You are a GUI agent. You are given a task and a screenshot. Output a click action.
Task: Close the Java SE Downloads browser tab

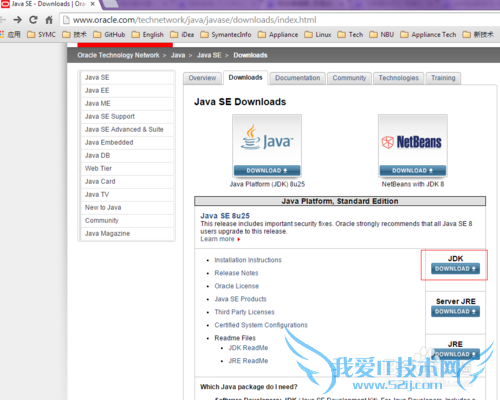point(93,4)
